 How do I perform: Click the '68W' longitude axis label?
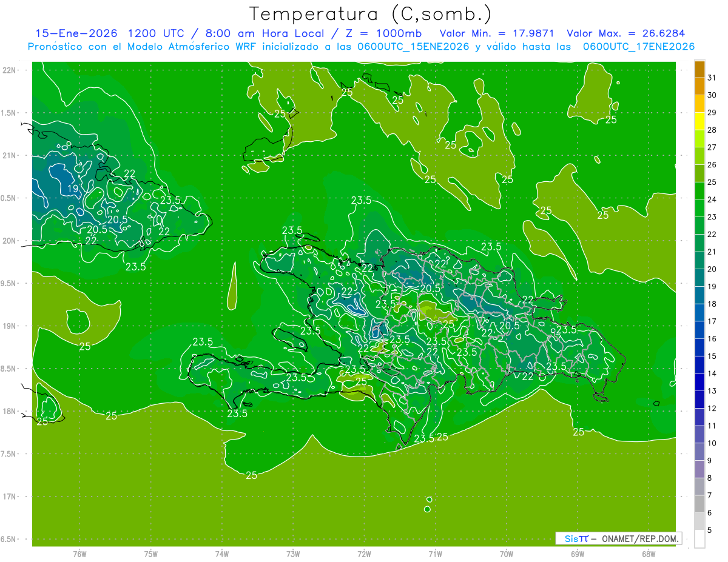(x=648, y=554)
